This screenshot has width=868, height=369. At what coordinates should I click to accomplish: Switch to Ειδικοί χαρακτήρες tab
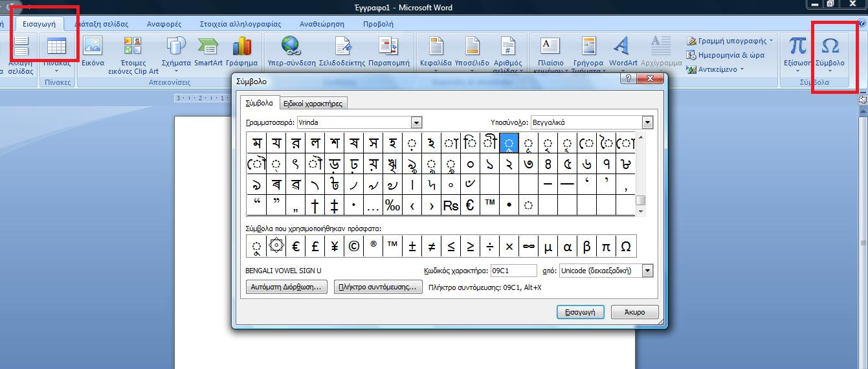point(313,104)
